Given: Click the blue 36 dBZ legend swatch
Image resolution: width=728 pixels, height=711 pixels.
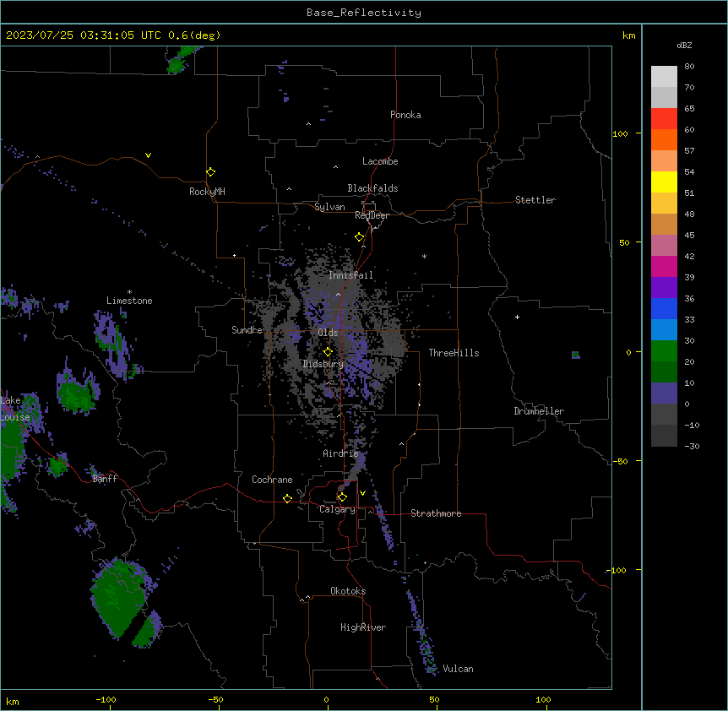Looking at the screenshot, I should 664,309.
